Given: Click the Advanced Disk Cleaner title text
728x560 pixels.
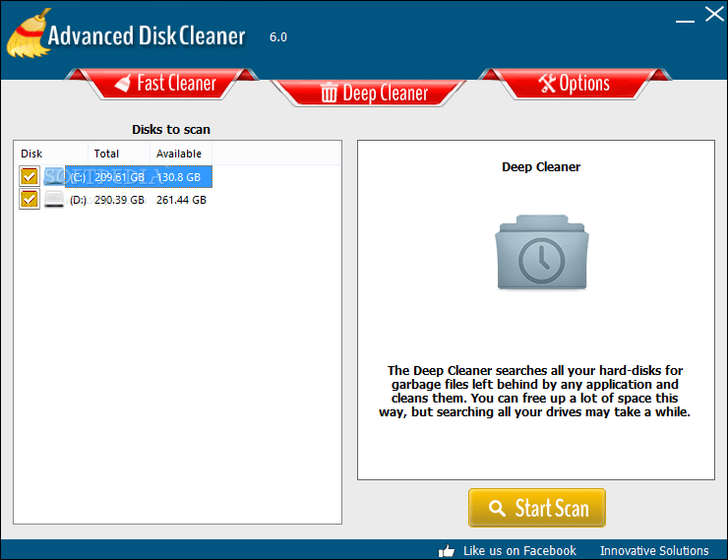Looking at the screenshot, I should (x=147, y=35).
